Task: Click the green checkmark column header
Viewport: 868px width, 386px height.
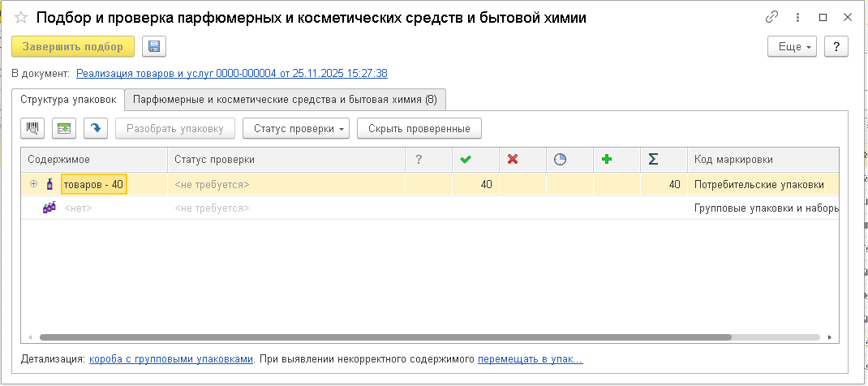Action: point(466,160)
